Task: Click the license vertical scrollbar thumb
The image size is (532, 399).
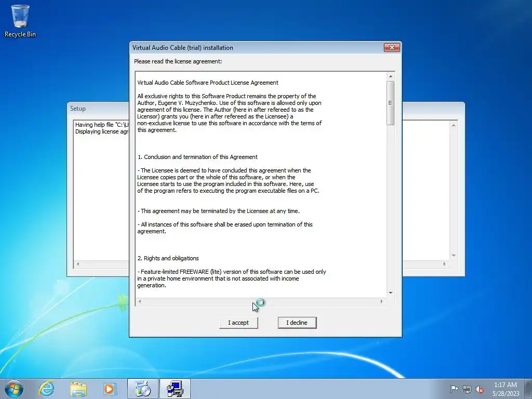Action: [391, 103]
